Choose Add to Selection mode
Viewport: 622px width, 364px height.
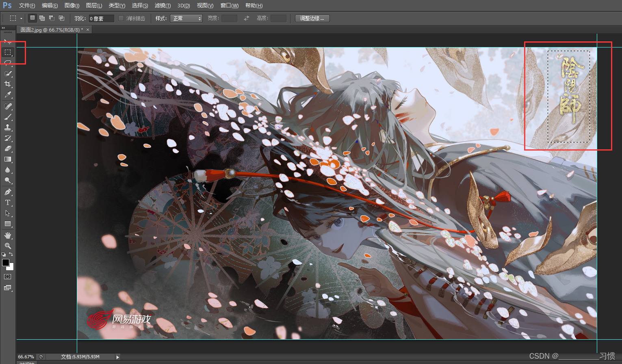[x=42, y=18]
